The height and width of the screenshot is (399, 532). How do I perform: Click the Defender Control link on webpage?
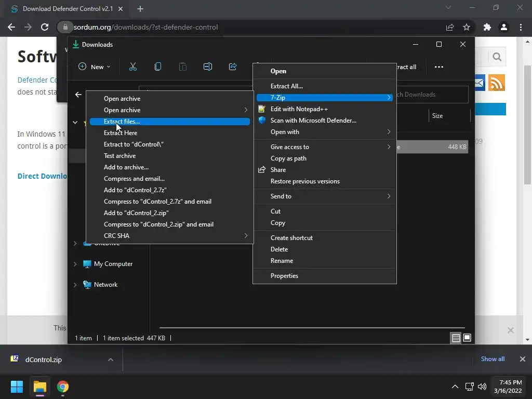coord(37,80)
